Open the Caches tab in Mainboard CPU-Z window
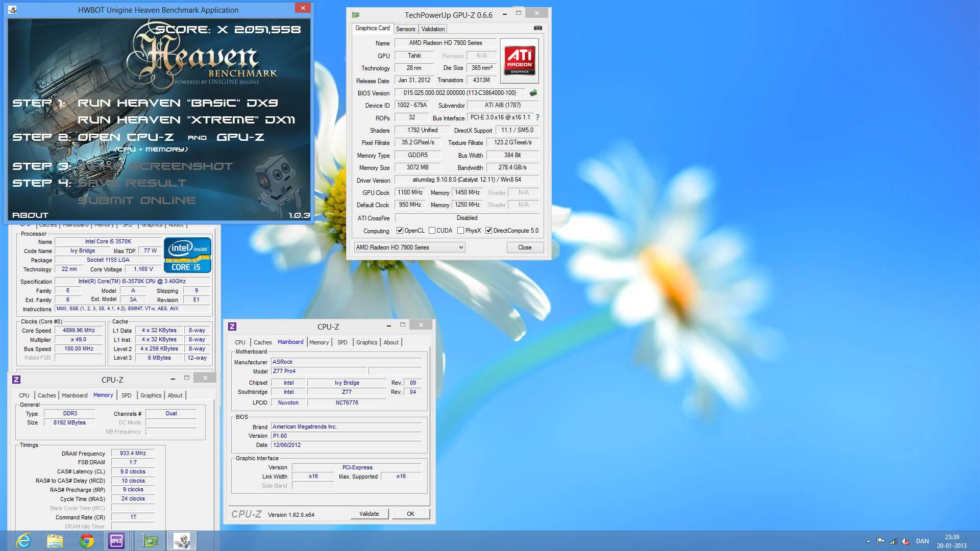 263,342
